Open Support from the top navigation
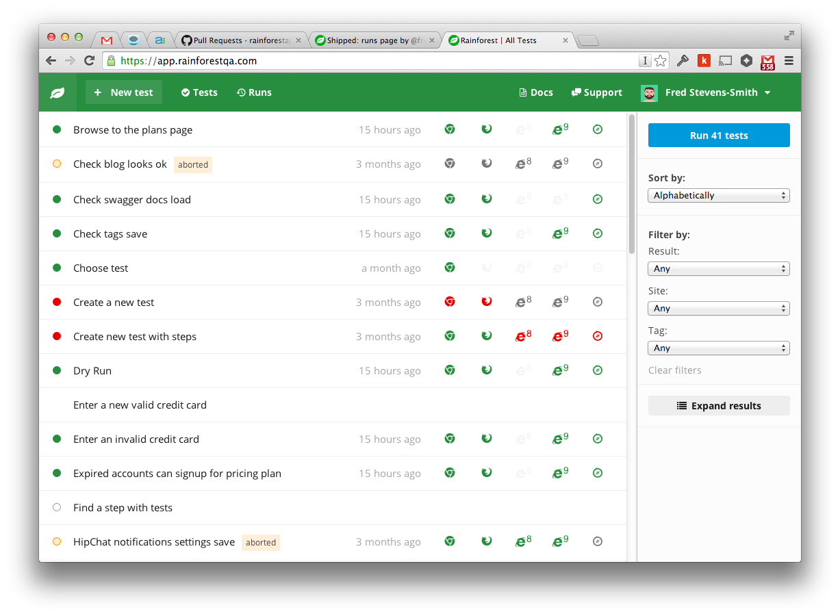The width and height of the screenshot is (840, 616). (597, 92)
